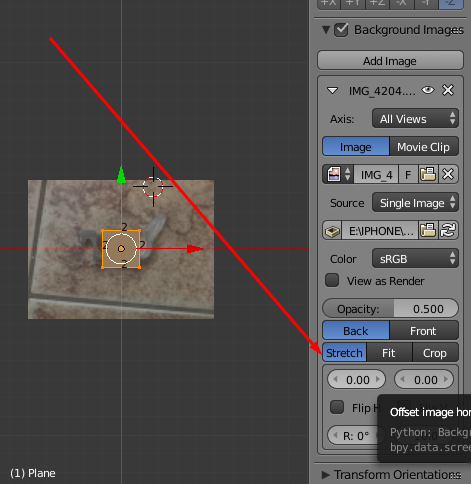Open the Axis All Views dropdown
Screen dimensions: 471x484
click(415, 118)
